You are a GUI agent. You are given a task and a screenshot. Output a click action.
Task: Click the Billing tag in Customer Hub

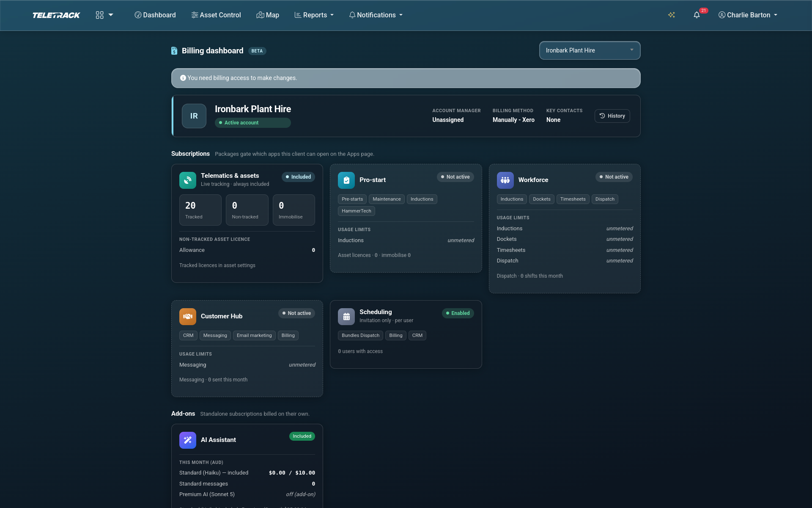(x=288, y=335)
